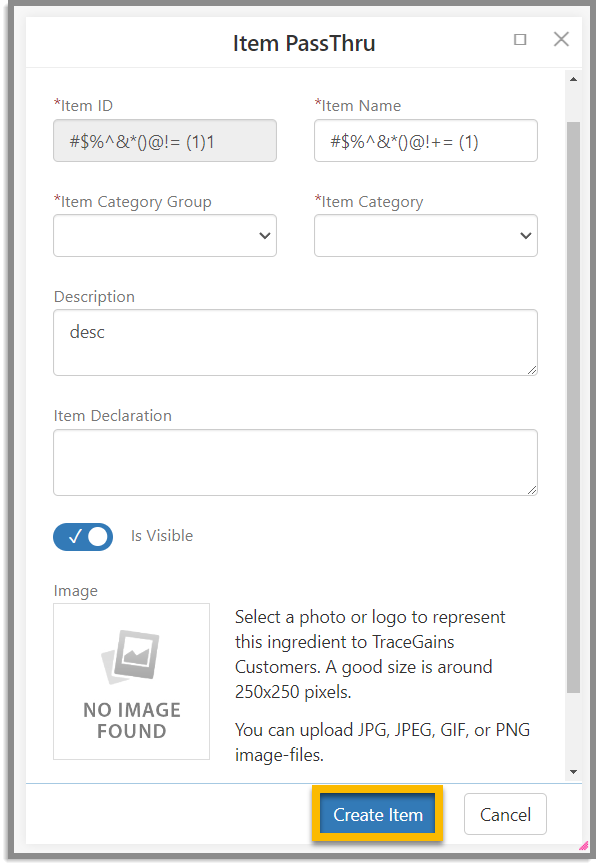Click the Item Category Group chevron arrow

click(265, 236)
